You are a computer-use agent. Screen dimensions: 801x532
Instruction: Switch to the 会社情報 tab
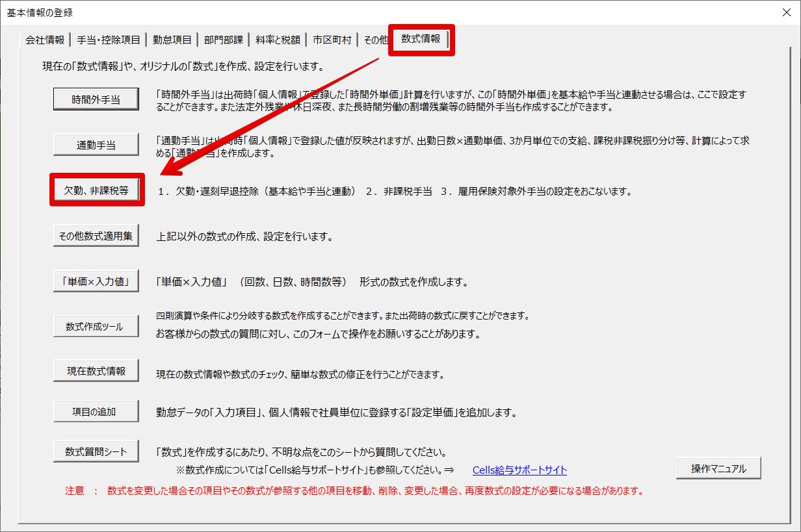[x=44, y=40]
